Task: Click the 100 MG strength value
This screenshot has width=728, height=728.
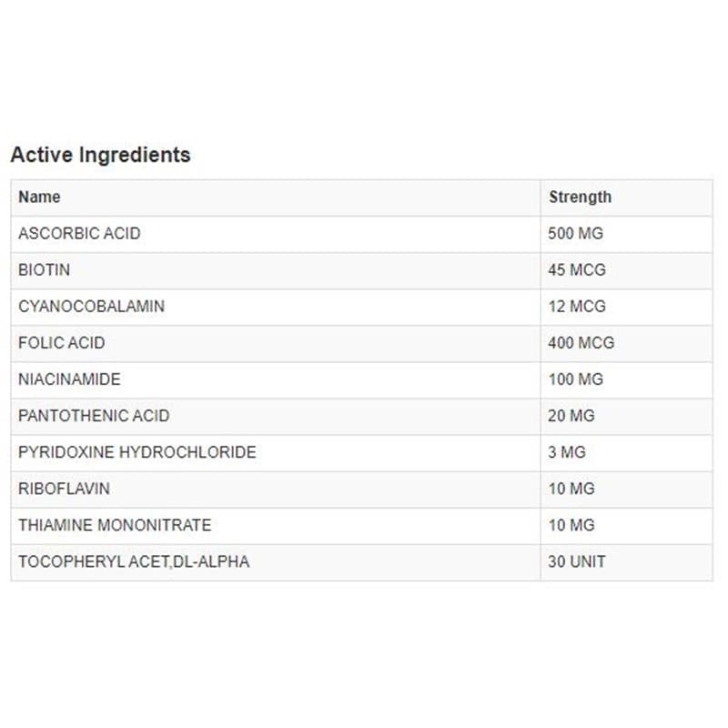Action: click(x=576, y=379)
